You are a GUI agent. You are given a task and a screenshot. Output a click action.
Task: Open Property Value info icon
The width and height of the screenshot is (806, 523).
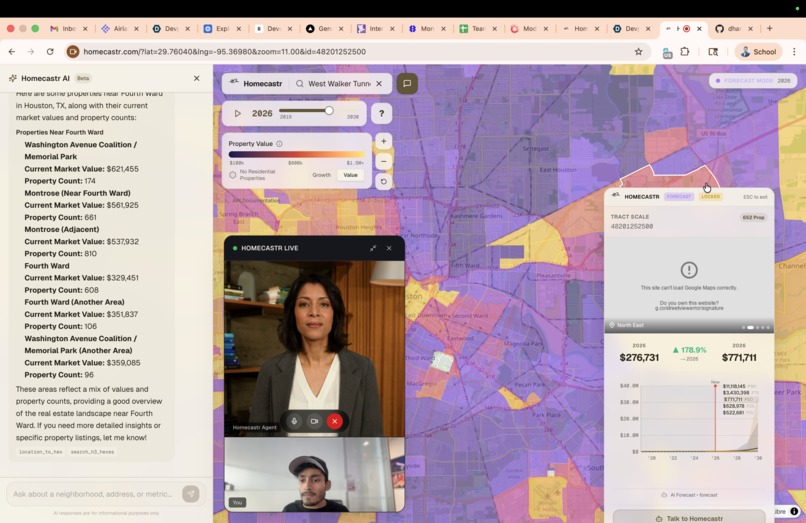click(279, 144)
